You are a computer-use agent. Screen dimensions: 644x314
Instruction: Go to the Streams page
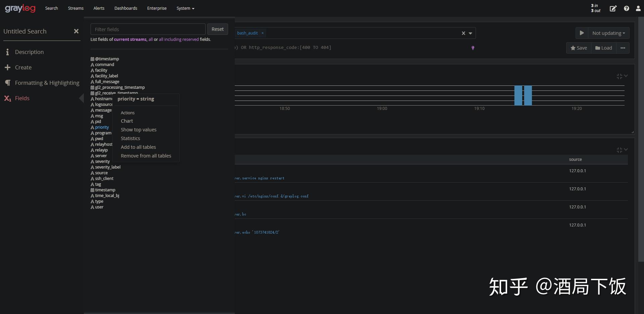click(76, 8)
